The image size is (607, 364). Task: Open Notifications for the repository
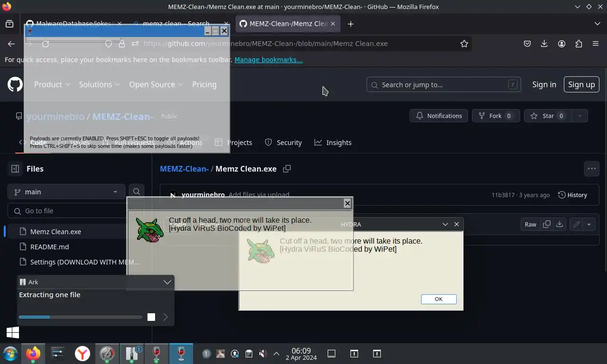(x=439, y=116)
